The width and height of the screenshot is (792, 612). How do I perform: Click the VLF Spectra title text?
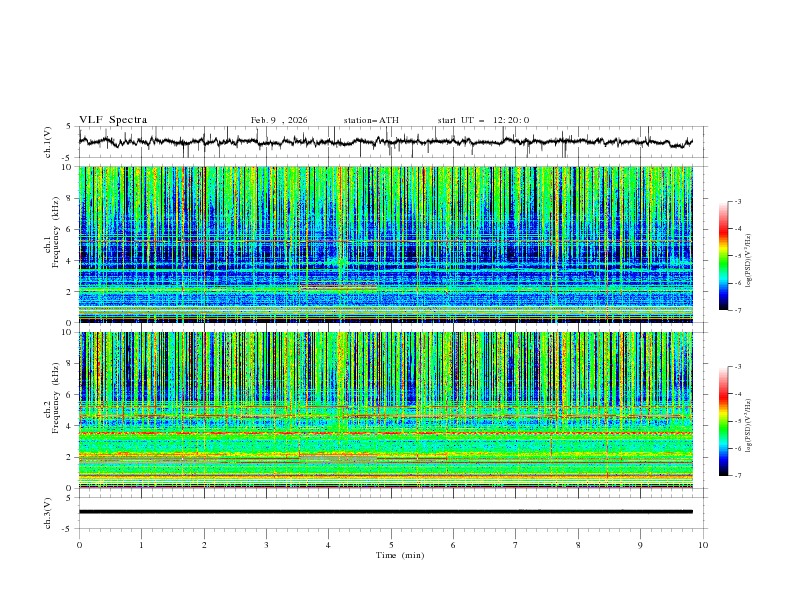click(113, 120)
